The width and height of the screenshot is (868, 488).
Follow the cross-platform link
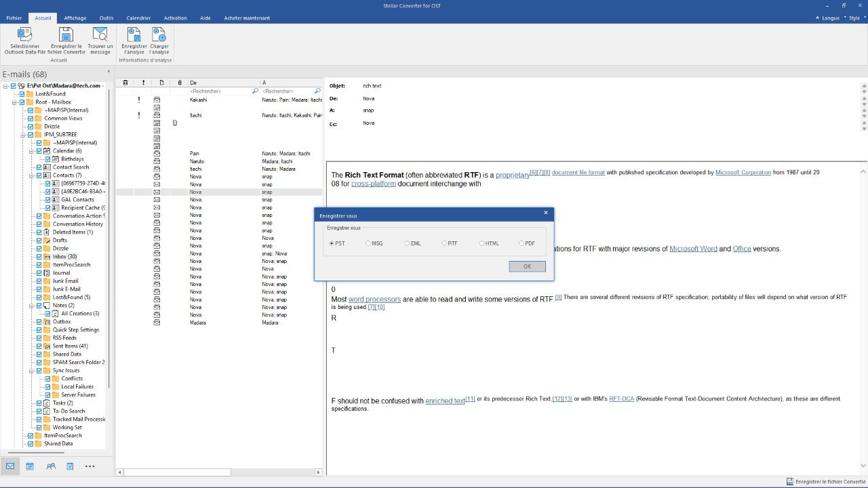coord(374,184)
